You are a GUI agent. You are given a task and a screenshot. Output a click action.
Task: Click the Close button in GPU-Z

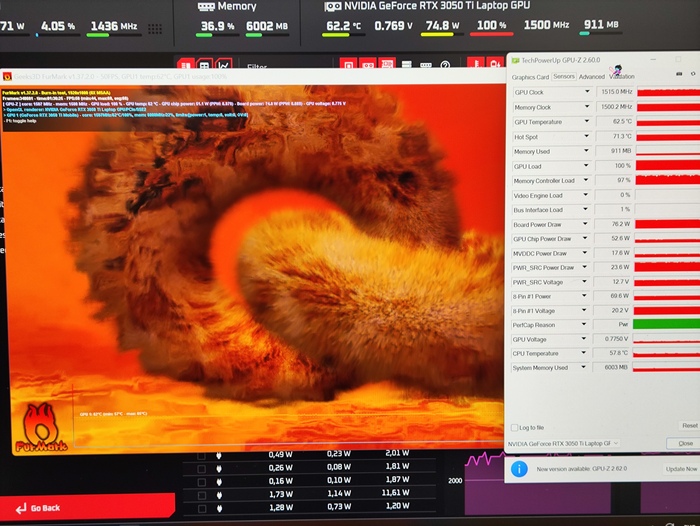(x=683, y=443)
